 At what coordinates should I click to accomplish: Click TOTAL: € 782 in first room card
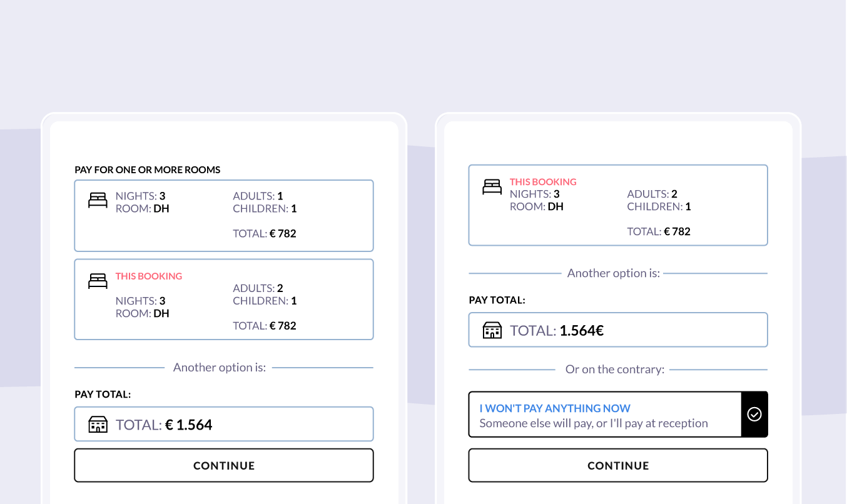(x=265, y=233)
